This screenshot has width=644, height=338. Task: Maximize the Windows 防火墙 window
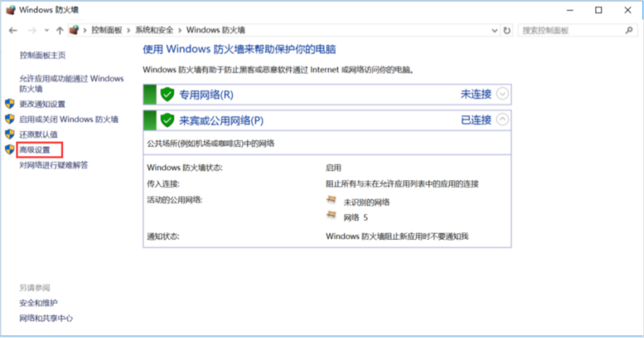pos(598,10)
